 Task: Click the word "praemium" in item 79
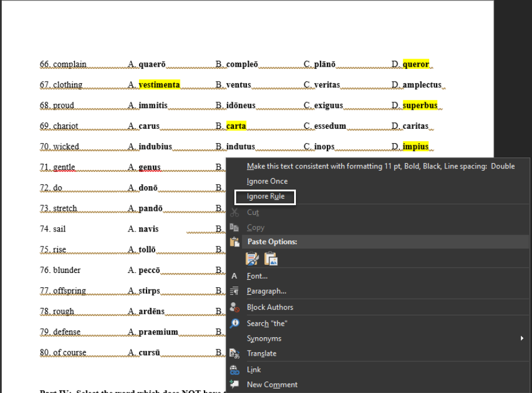click(x=158, y=332)
